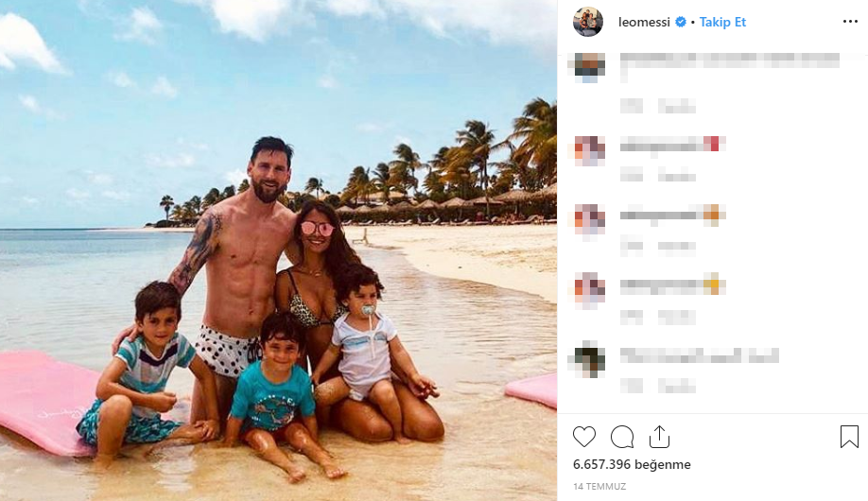This screenshot has height=501, width=868.
Task: View likes list via 6.657.396 beğenme
Action: (x=632, y=464)
